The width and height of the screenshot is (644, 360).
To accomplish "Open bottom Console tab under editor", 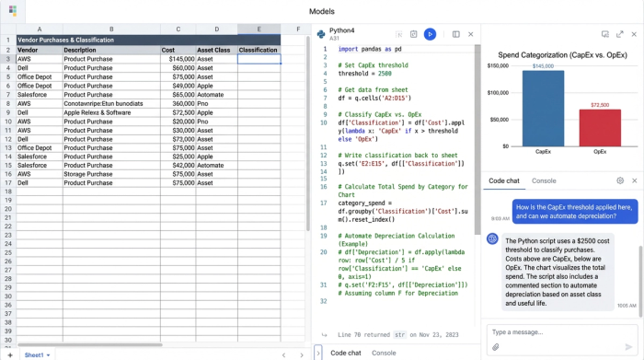I will coord(384,353).
